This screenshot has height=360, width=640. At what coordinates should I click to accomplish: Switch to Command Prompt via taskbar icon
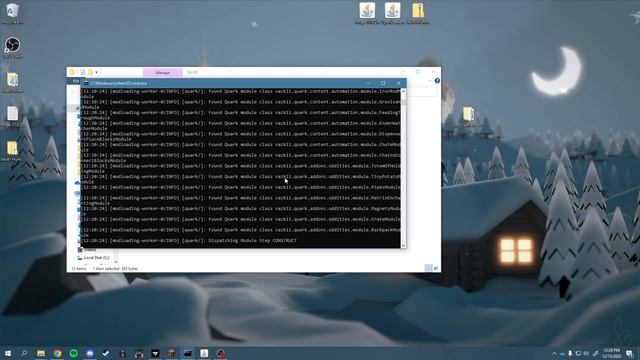point(188,353)
